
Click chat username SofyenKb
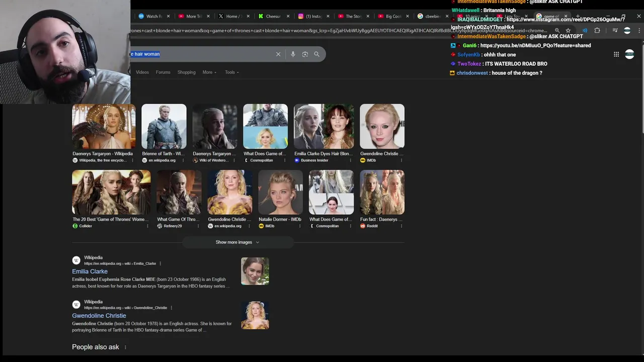coord(468,55)
